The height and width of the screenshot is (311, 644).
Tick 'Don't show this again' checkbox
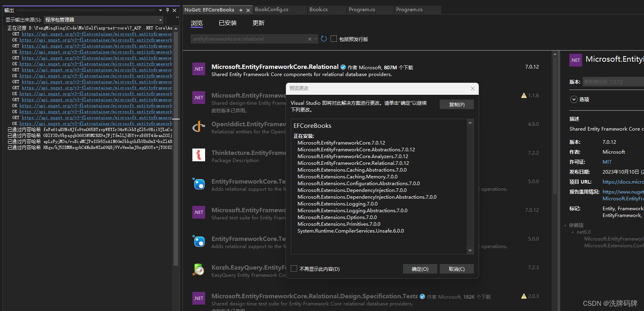coord(294,269)
